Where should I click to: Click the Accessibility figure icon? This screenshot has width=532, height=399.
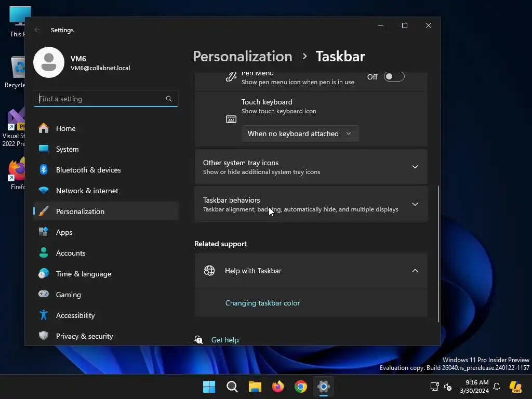pos(44,315)
